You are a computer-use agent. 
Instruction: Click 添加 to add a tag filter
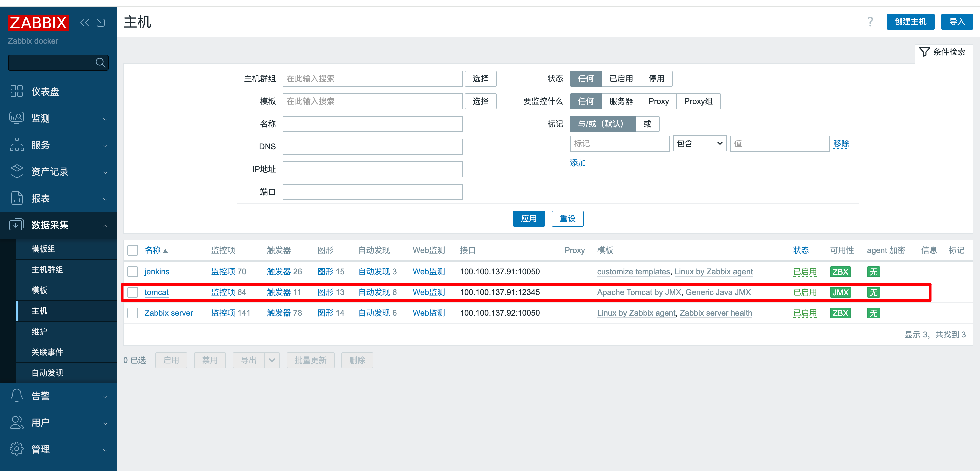click(577, 163)
